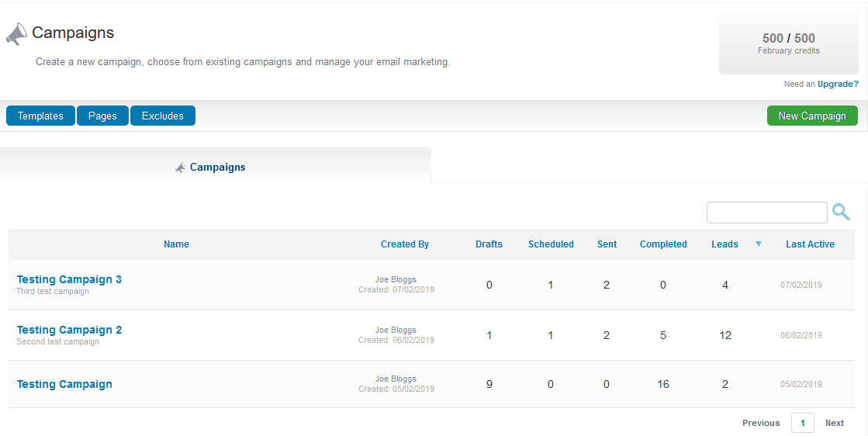Sort table by Name column
Viewport: 868px width, 436px height.
click(x=176, y=244)
